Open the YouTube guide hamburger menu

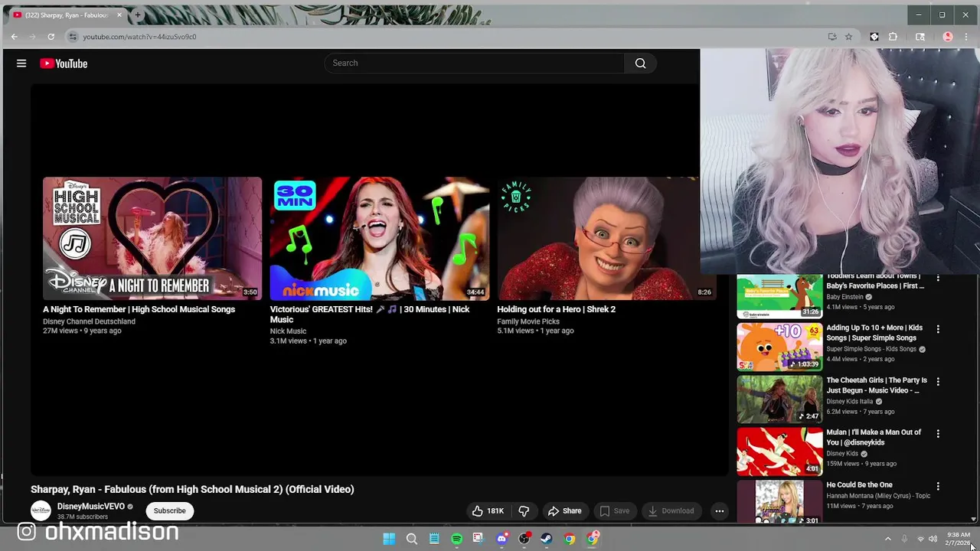(21, 64)
